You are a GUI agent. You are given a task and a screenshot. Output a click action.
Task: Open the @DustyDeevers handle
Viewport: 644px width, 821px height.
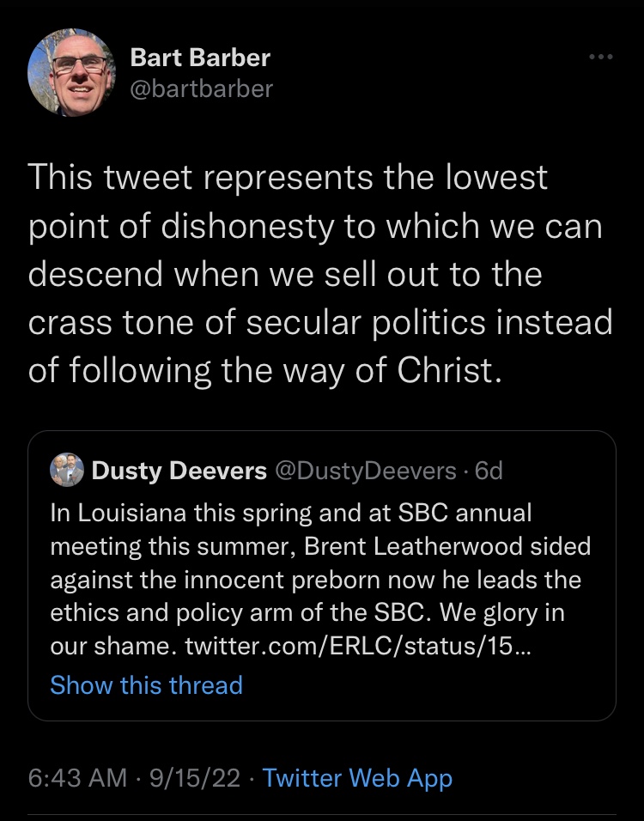coord(365,471)
